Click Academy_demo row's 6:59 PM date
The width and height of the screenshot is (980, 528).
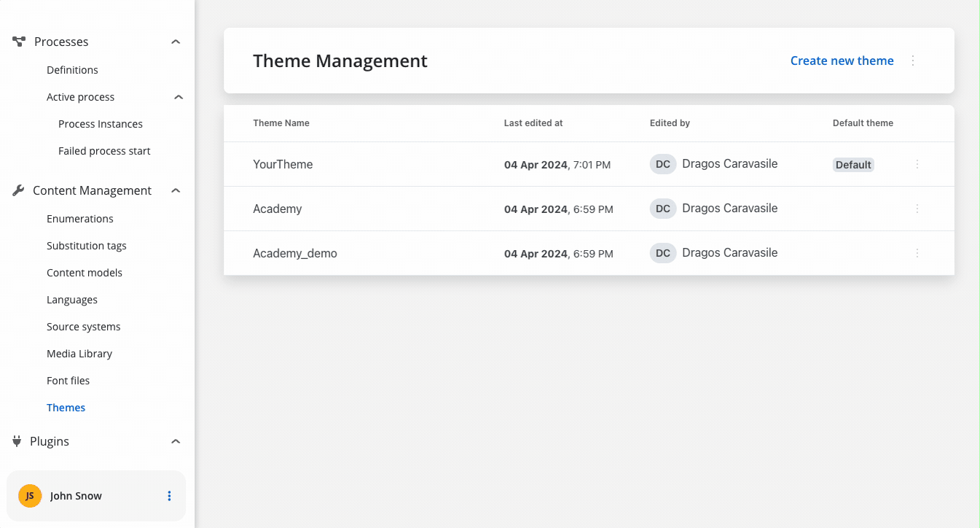point(559,254)
